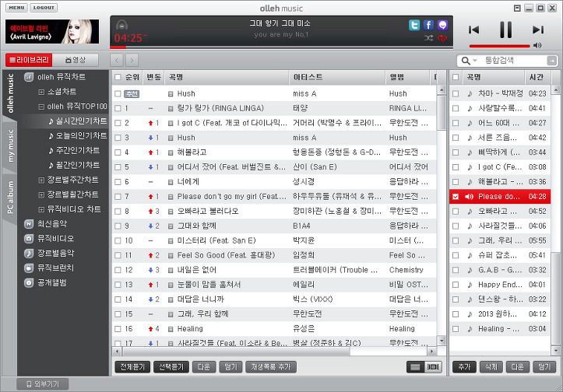Mute with the speaker icon
Image resolution: width=563 pixels, height=392 pixels.
(x=537, y=45)
